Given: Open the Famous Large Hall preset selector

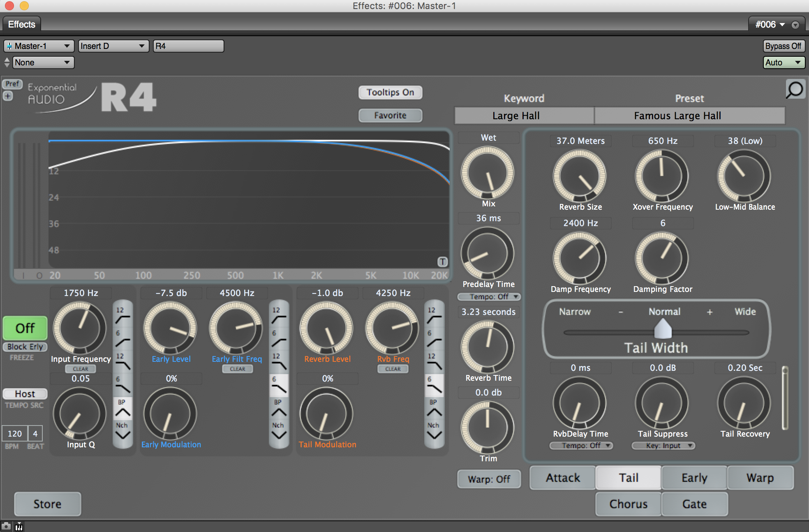Looking at the screenshot, I should click(690, 116).
